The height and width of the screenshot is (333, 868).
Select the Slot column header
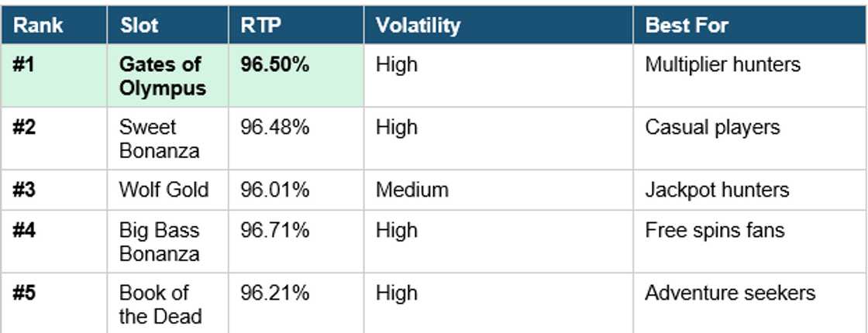(139, 26)
